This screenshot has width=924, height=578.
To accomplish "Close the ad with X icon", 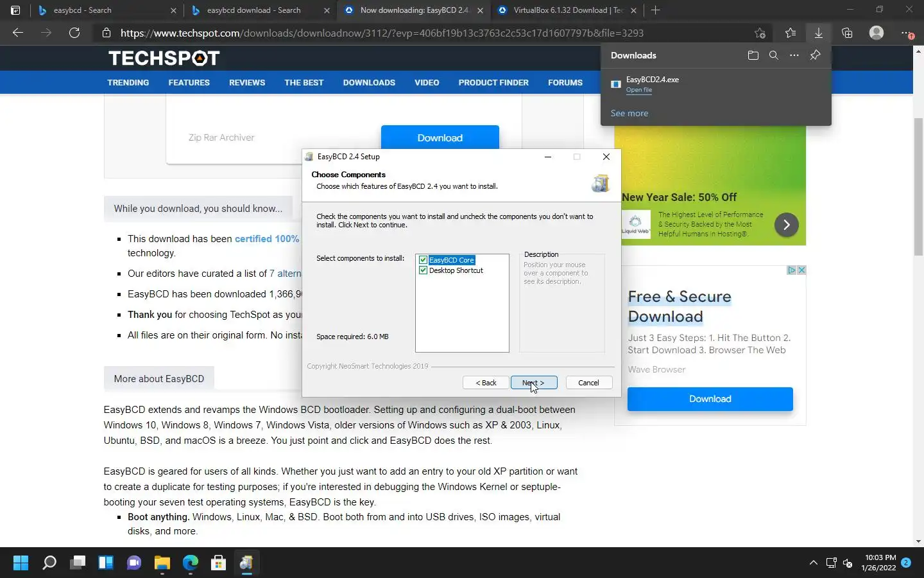I will click(x=801, y=270).
